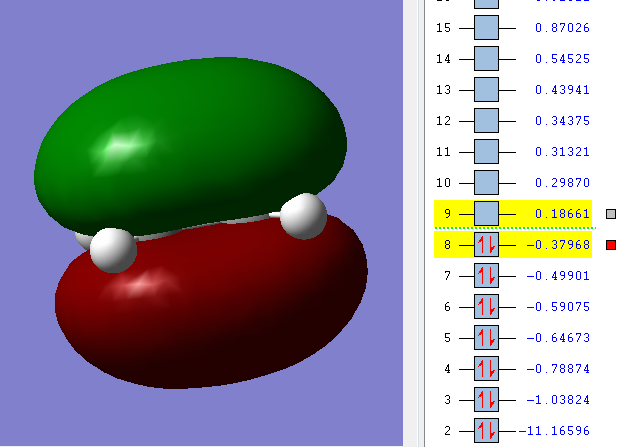Viewport: 625px width, 447px height.
Task: Select the occupied orbital box for level 7
Action: coord(486,276)
